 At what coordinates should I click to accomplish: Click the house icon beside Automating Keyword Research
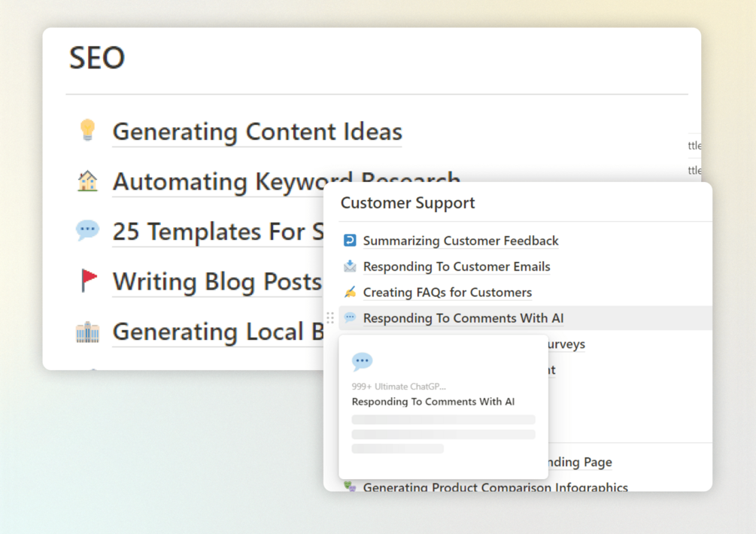pos(87,181)
